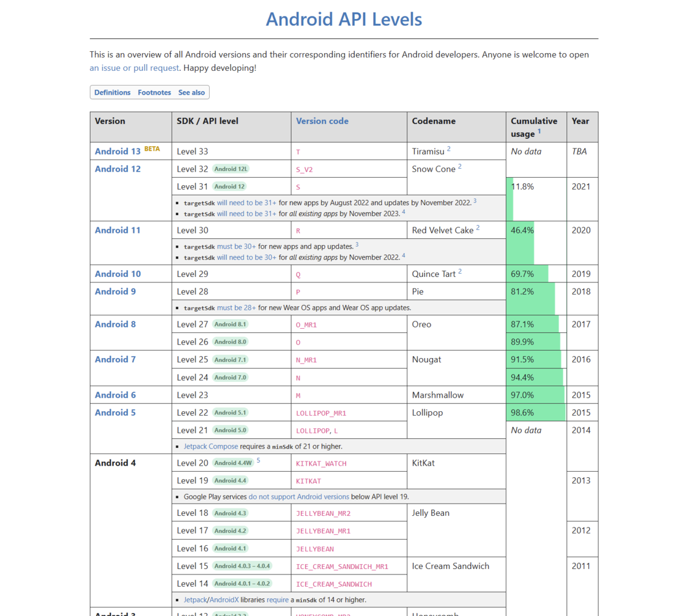Click the Android 5.1 badge

click(x=230, y=413)
